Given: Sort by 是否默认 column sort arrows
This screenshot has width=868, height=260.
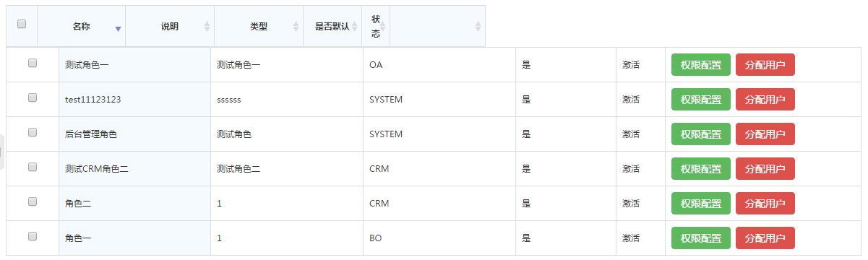Looking at the screenshot, I should [x=355, y=26].
